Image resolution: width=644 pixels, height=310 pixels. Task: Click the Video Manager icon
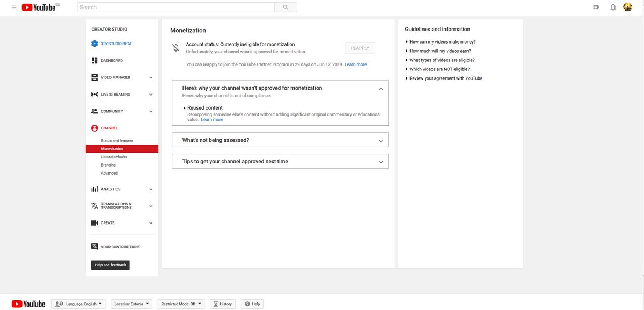94,77
